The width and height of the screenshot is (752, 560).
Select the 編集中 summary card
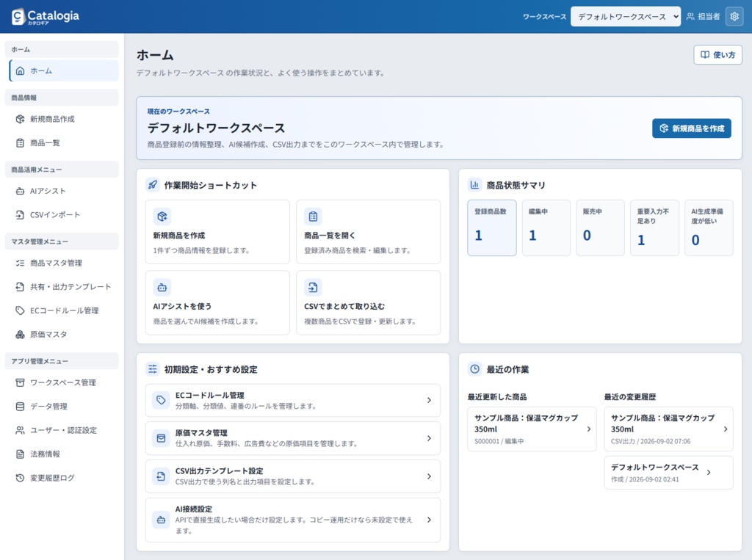click(x=546, y=228)
